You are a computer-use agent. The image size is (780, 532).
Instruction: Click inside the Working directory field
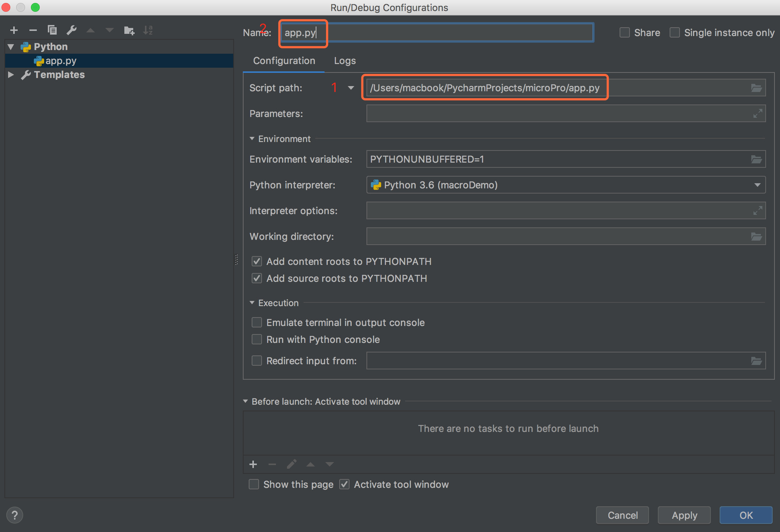tap(556, 237)
